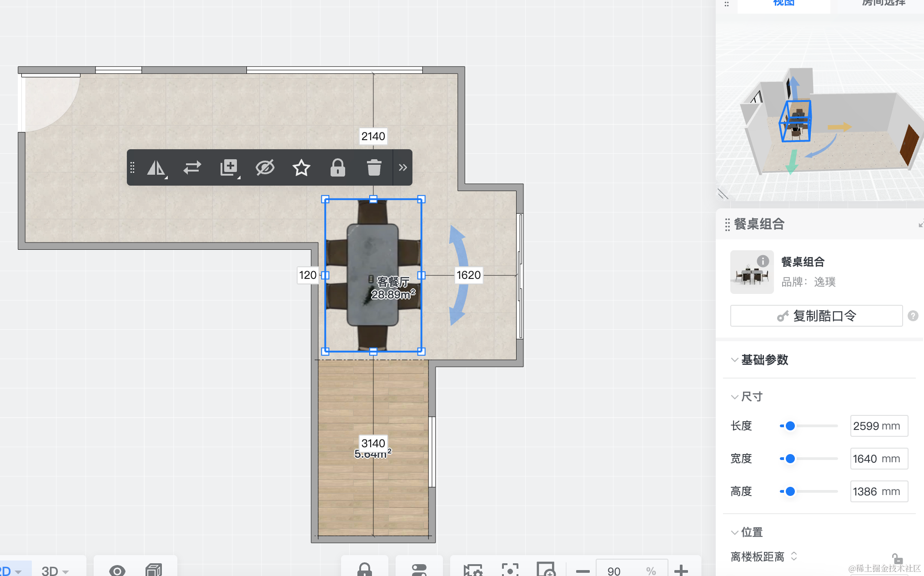Click 复制酷口令 button
Viewport: 924px width, 576px height.
(x=816, y=316)
